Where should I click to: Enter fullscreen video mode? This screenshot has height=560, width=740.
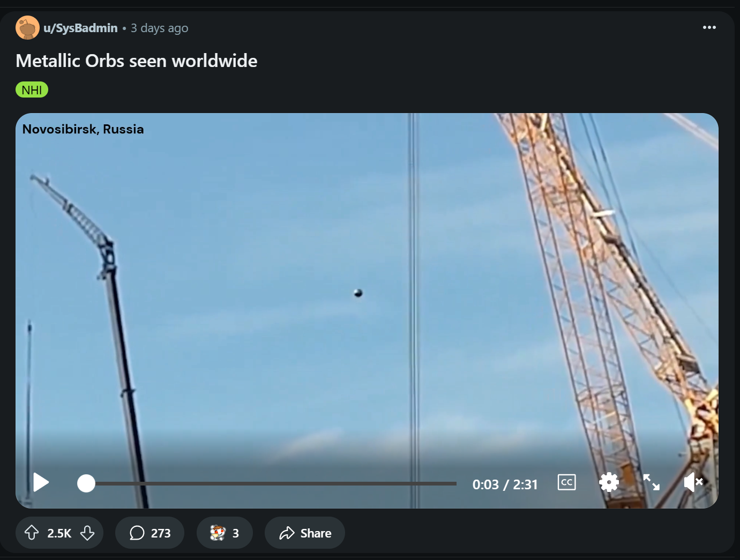coord(651,482)
